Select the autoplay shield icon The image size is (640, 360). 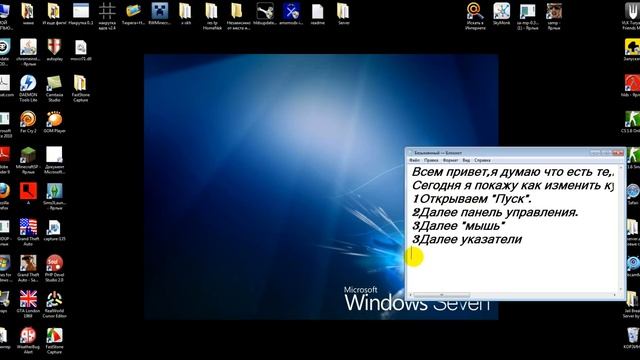pyautogui.click(x=54, y=49)
